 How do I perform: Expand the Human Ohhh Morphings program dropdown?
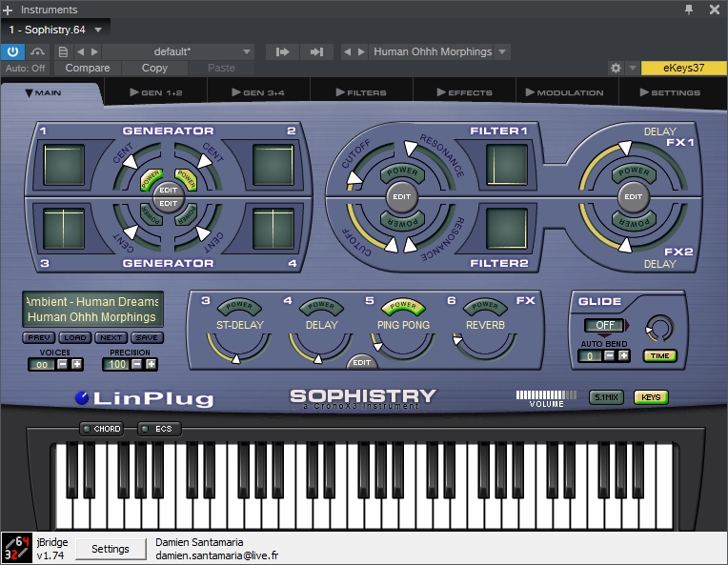coord(502,52)
